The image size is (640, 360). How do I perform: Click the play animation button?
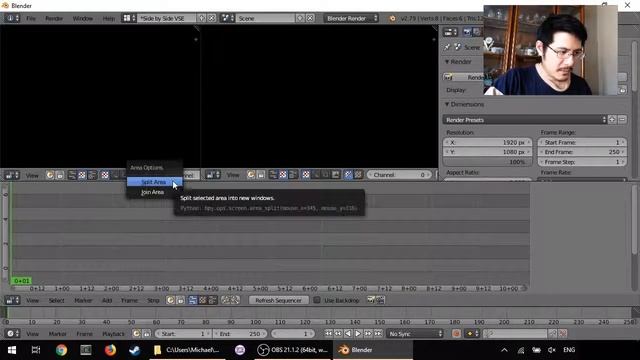[x=358, y=334]
